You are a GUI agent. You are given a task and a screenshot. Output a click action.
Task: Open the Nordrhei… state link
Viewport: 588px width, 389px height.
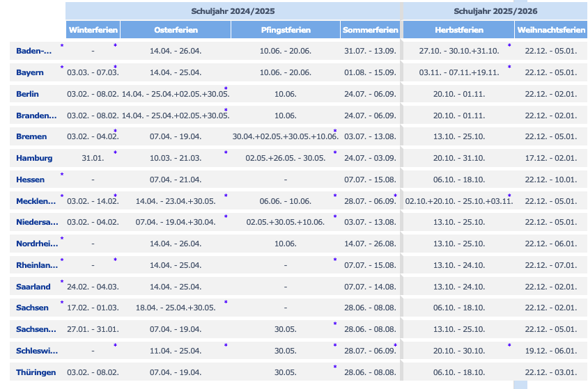click(x=37, y=244)
